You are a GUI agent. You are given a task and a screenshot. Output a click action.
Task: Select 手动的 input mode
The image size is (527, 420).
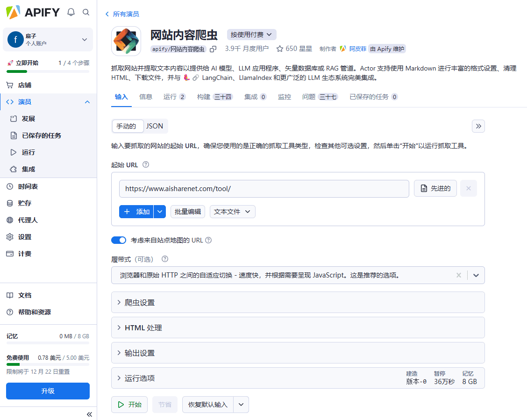pos(127,126)
